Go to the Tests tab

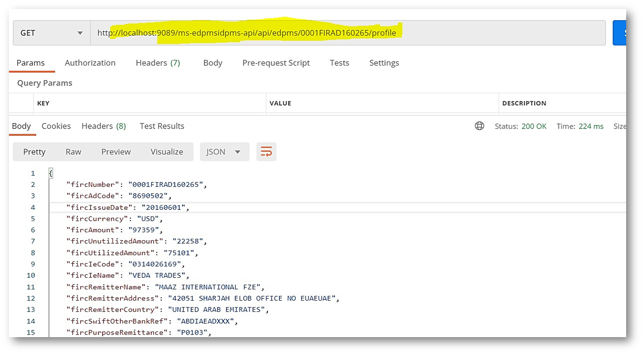point(339,63)
